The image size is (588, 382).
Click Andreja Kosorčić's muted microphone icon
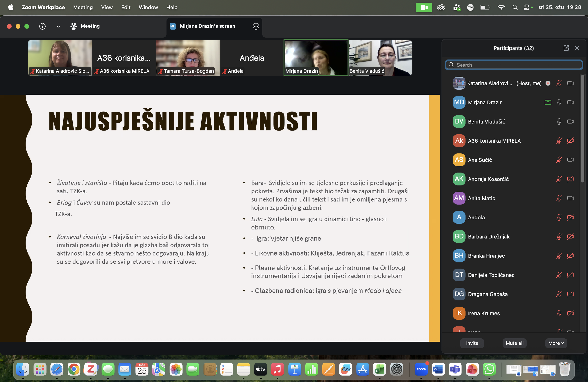pyautogui.click(x=559, y=179)
